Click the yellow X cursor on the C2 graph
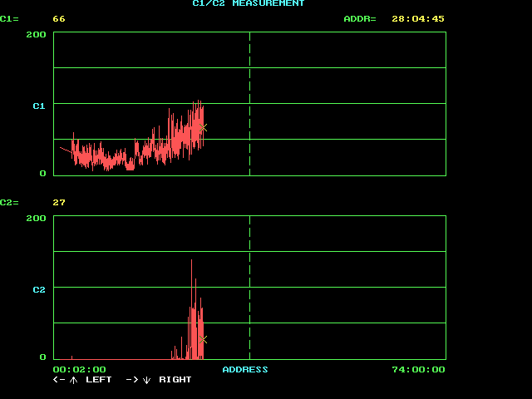 (x=204, y=340)
